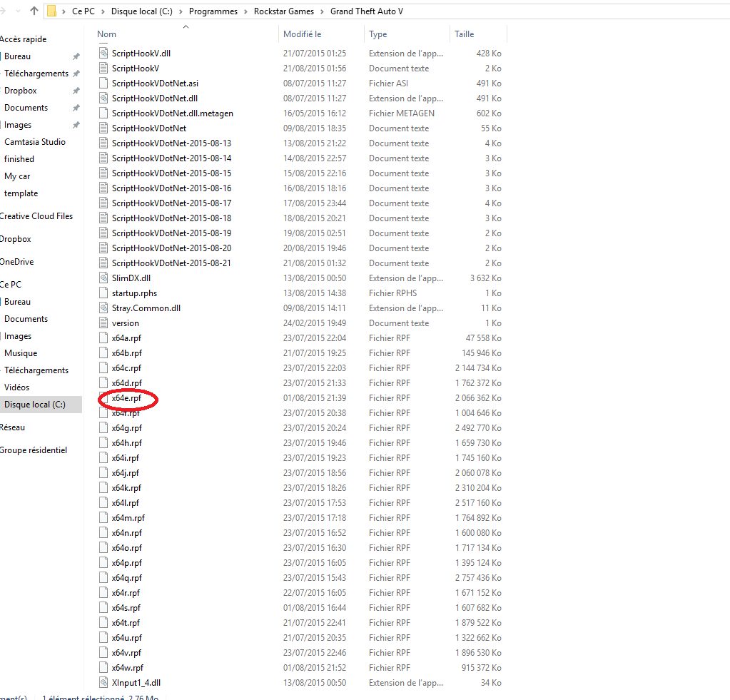Viewport: 730px width, 700px height.
Task: Go to Ce PC in breadcrumb
Action: tap(83, 11)
